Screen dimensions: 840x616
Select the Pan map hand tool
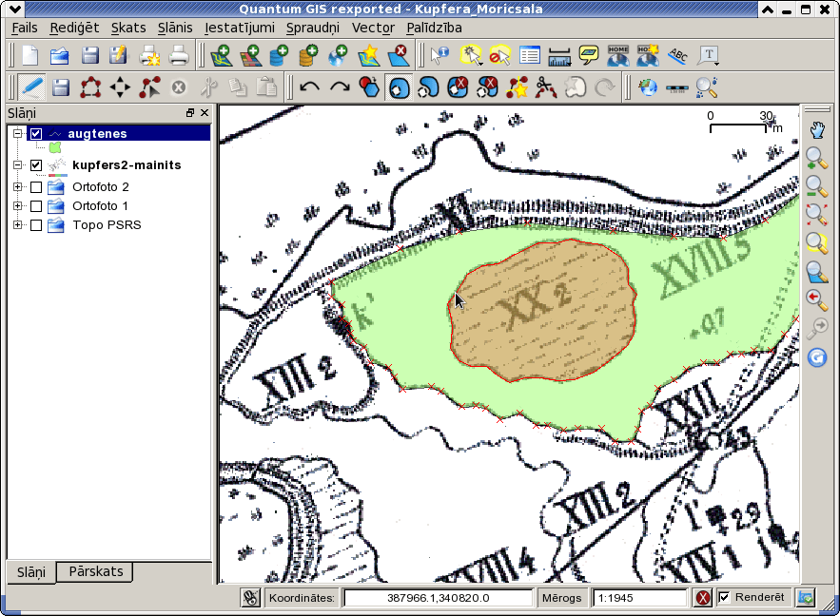coord(817,130)
